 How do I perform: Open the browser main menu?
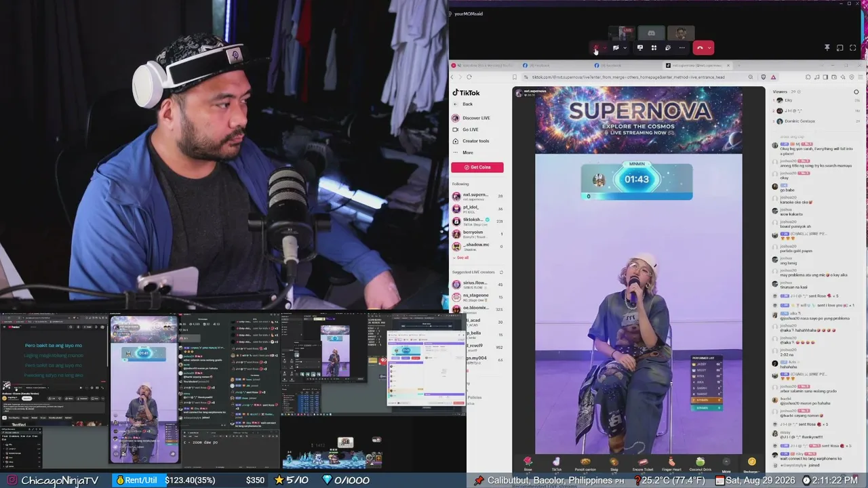coord(861,77)
